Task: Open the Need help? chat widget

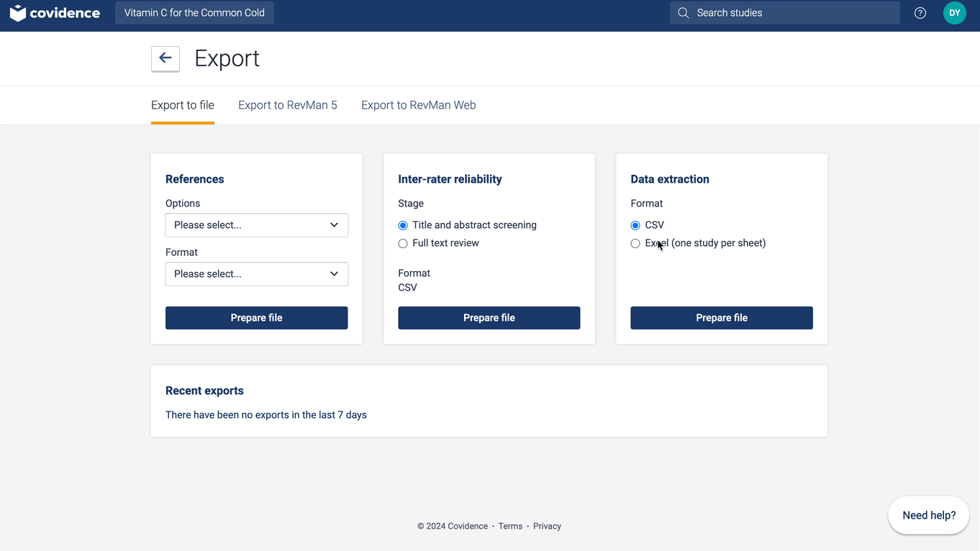Action: 928,515
